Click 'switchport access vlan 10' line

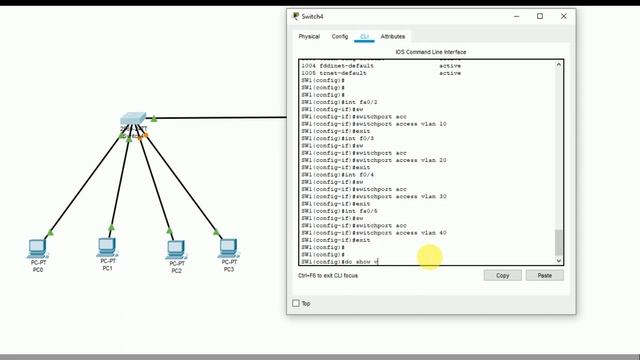click(x=374, y=124)
